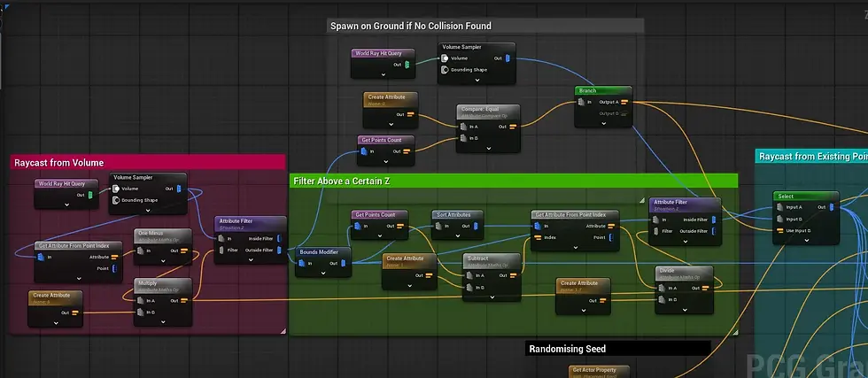Click Out pin on One Minus node

[184, 251]
